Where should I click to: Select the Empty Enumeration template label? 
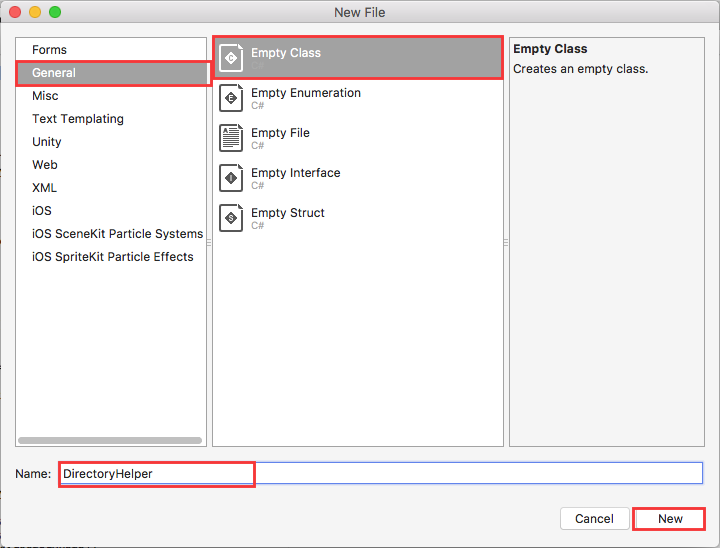point(306,93)
